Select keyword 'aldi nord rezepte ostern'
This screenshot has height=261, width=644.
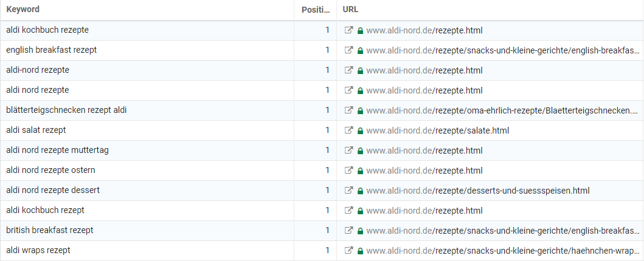(x=50, y=171)
